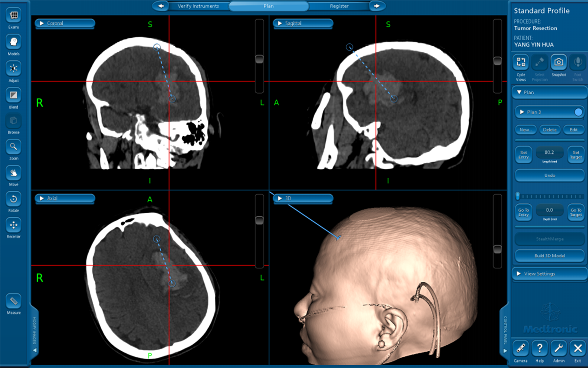
Task: Expand the Axial view menu
Action: 65,198
